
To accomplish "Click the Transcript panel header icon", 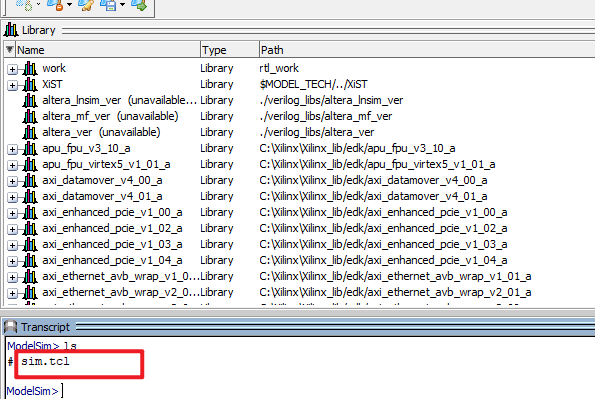I will click(10, 327).
